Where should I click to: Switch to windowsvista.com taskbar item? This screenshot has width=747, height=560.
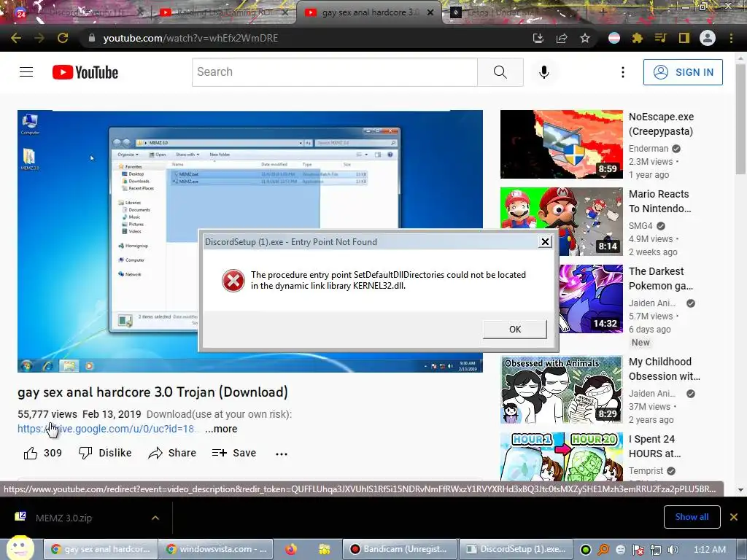tap(216, 549)
